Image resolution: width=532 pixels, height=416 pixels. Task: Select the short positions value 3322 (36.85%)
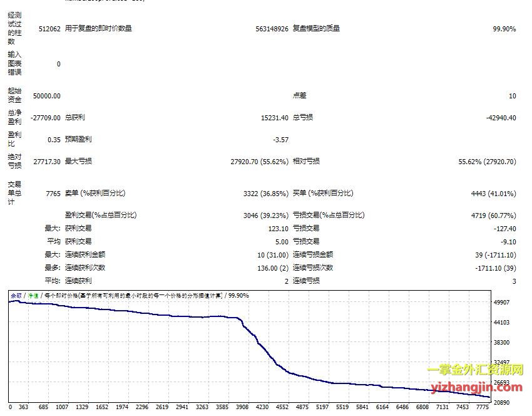click(266, 194)
